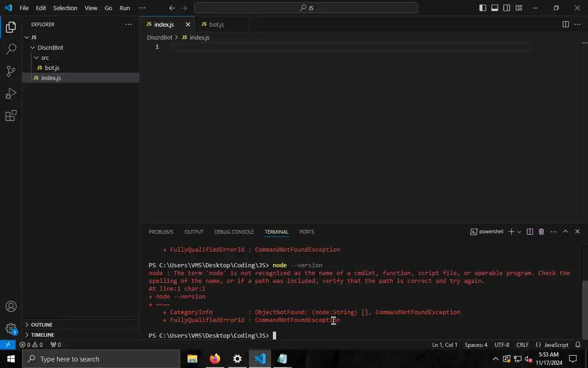
Task: Click the DiscrdBot breadcrumb
Action: [x=159, y=37]
